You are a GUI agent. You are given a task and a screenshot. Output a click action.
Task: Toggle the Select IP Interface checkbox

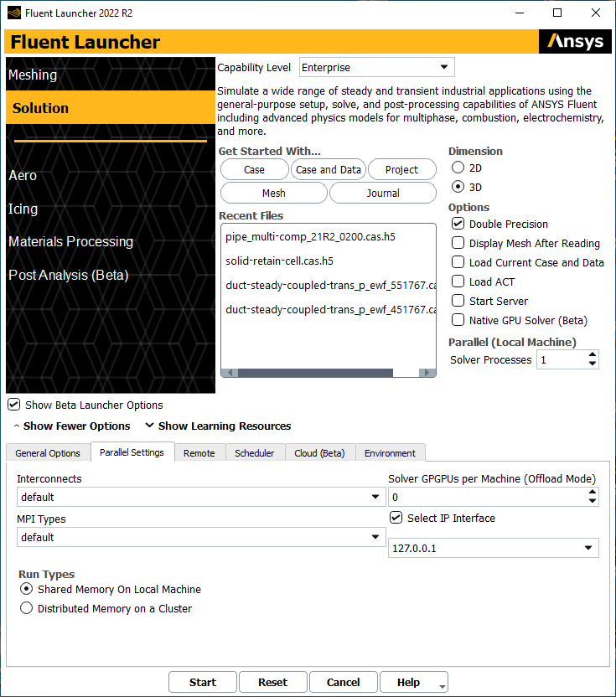(x=396, y=518)
